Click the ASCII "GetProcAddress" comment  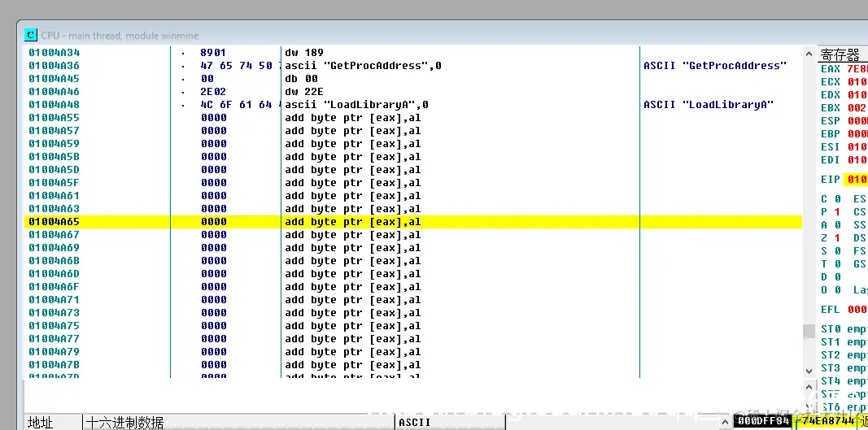tap(715, 66)
